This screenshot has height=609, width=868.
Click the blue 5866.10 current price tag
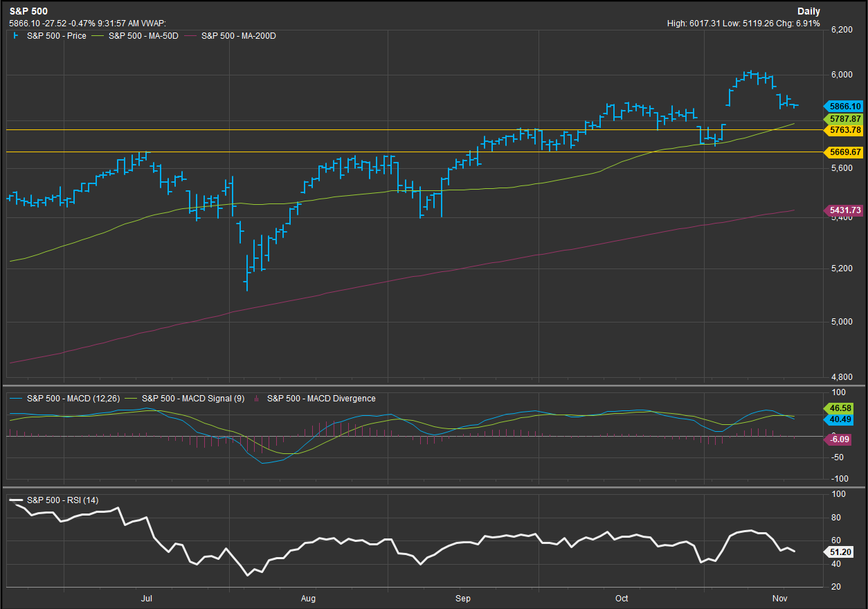(x=844, y=107)
